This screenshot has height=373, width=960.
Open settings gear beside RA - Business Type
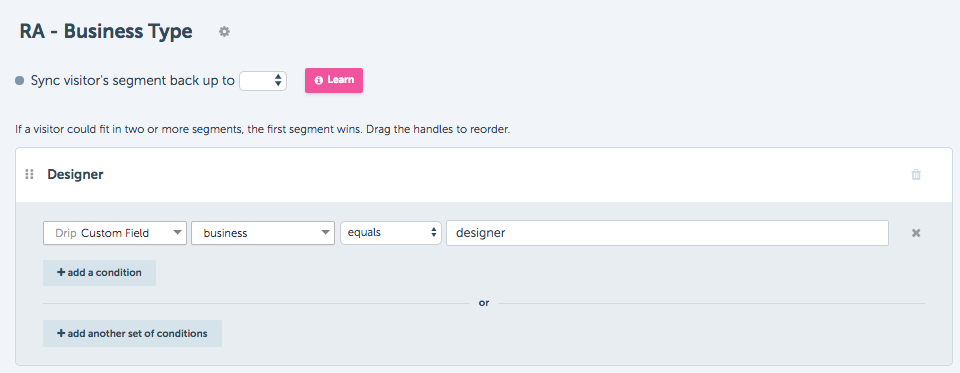click(x=225, y=32)
